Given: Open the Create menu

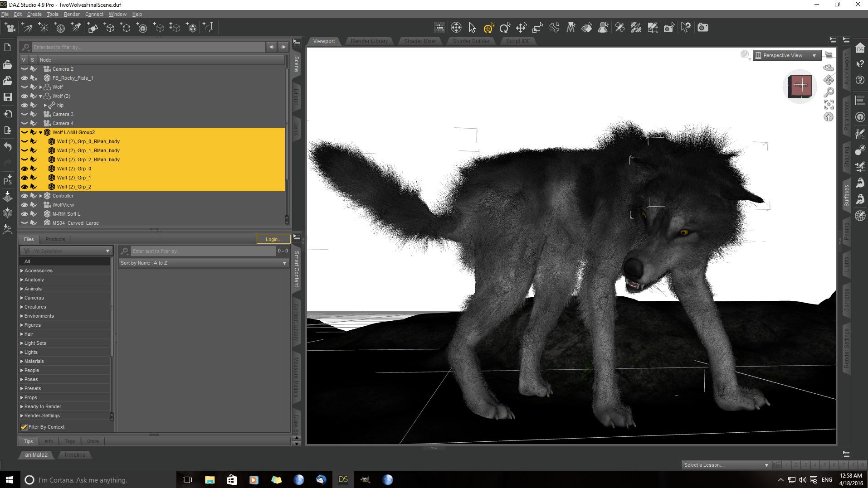Looking at the screenshot, I should tap(34, 14).
